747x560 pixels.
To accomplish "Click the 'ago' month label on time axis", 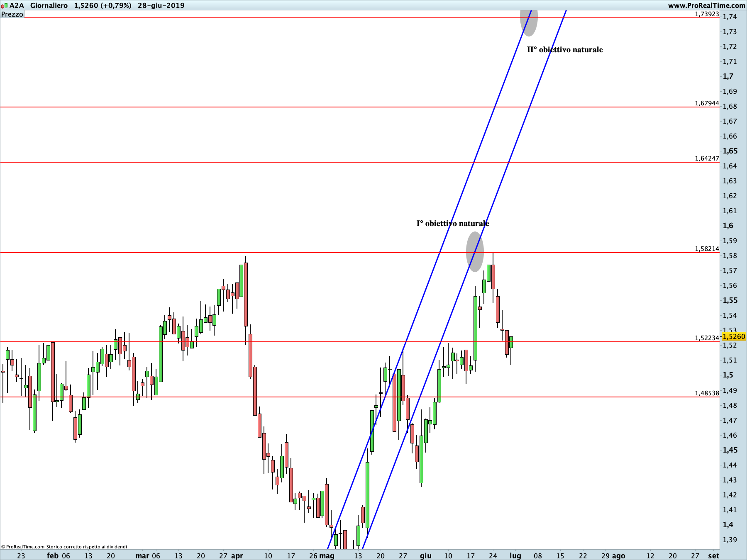I will click(x=618, y=556).
